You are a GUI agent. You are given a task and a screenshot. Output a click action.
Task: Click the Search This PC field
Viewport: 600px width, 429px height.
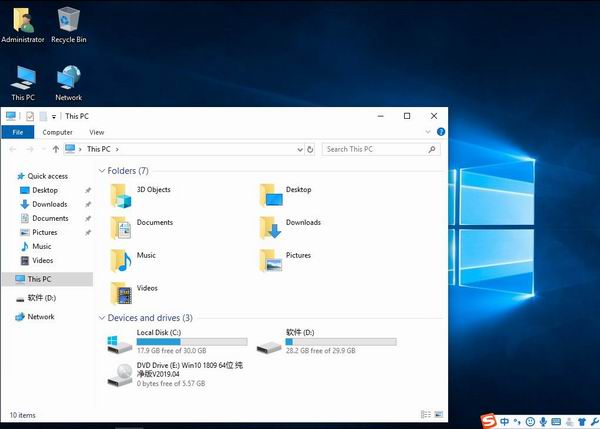tap(381, 149)
